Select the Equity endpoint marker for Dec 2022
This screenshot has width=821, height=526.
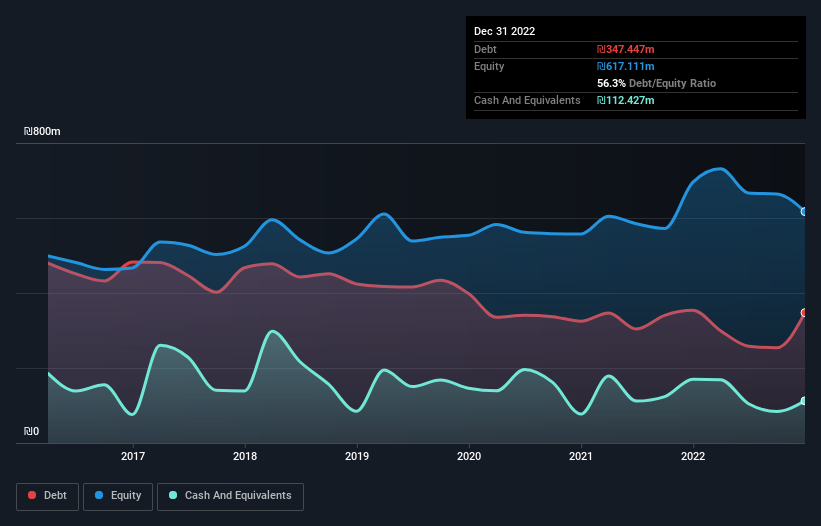[x=804, y=212]
